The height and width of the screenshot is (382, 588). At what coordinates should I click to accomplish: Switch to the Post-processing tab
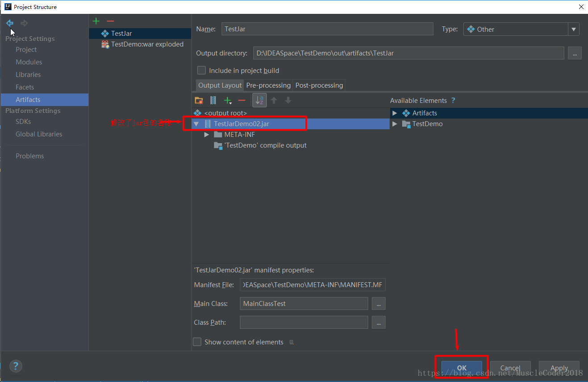pos(319,85)
